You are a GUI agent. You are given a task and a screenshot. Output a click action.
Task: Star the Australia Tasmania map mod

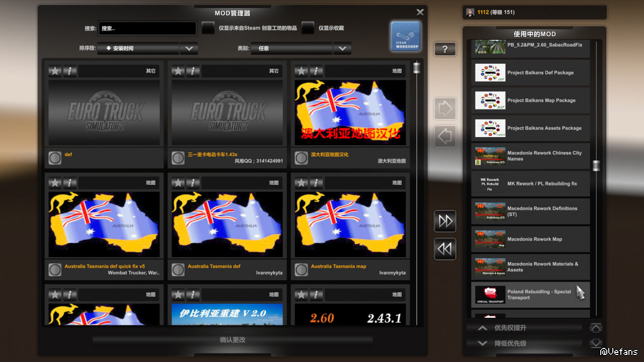tap(301, 183)
